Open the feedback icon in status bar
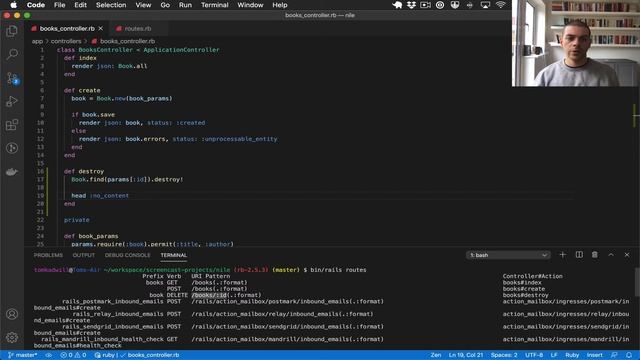Image resolution: width=640 pixels, height=360 pixels. pyautogui.click(x=614, y=355)
